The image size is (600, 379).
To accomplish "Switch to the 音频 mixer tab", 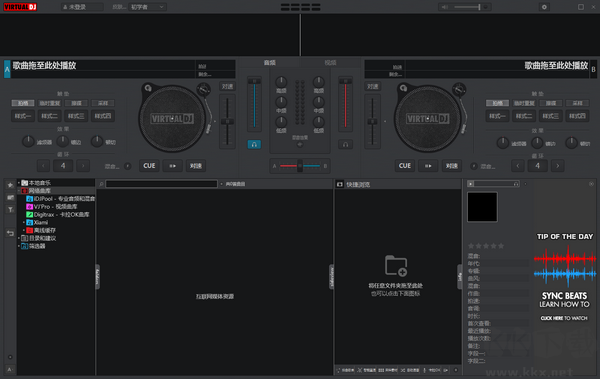I will (x=270, y=62).
